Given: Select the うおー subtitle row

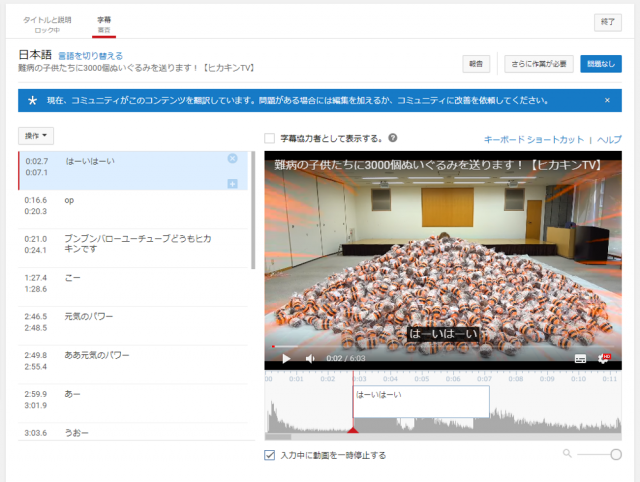Looking at the screenshot, I should (133, 432).
